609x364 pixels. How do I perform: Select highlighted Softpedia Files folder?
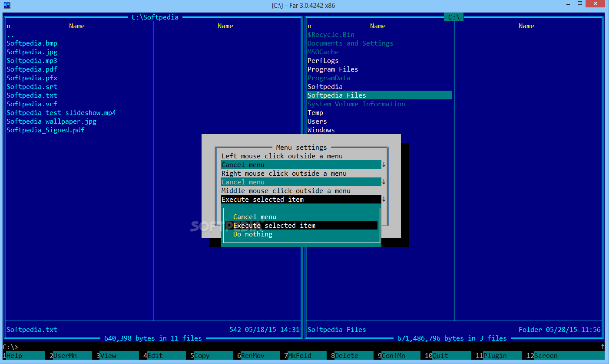point(379,95)
